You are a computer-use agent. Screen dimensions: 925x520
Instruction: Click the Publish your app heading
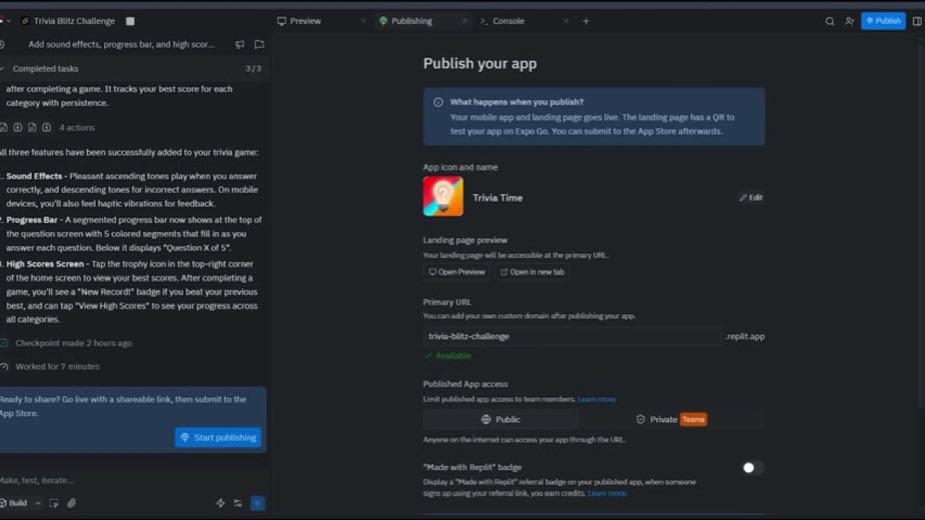(x=480, y=64)
